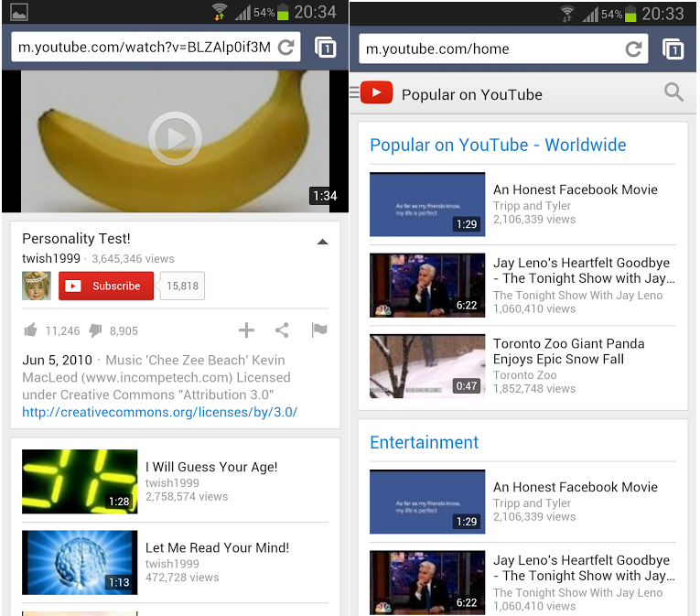Open tabs switcher in left browser window

326,48
